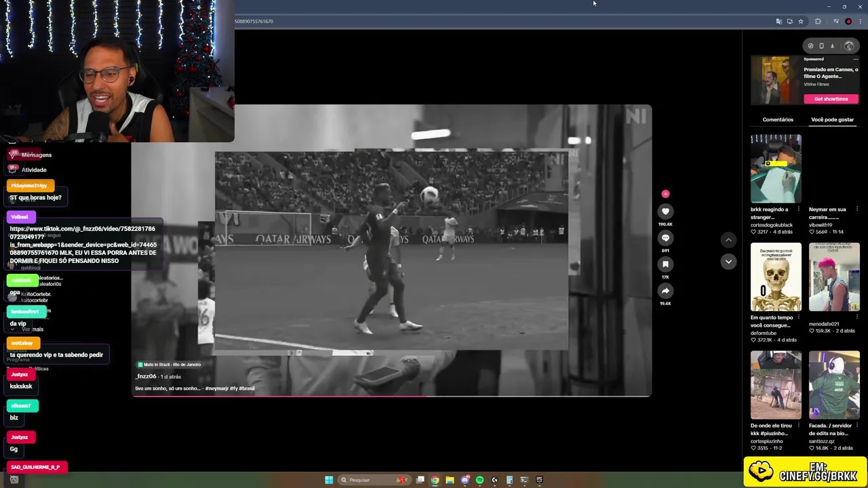
Task: Open menodafe021 pink hair video thumbnail
Action: coord(834,277)
